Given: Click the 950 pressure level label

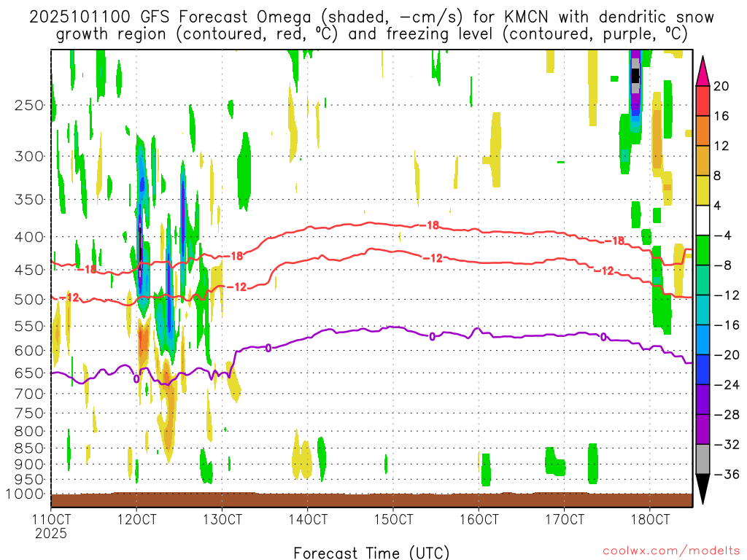Looking at the screenshot, I should coord(29,480).
